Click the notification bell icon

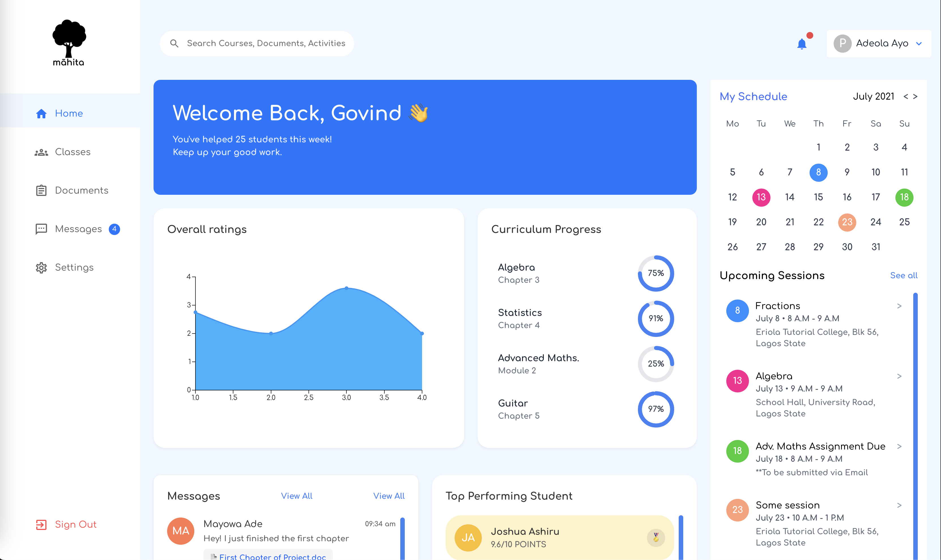801,44
